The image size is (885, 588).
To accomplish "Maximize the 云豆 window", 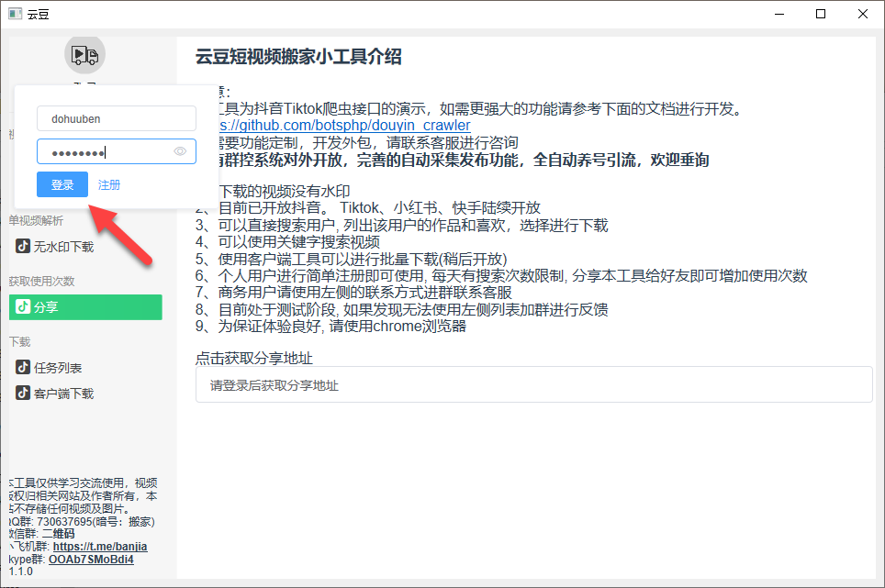I will click(821, 14).
